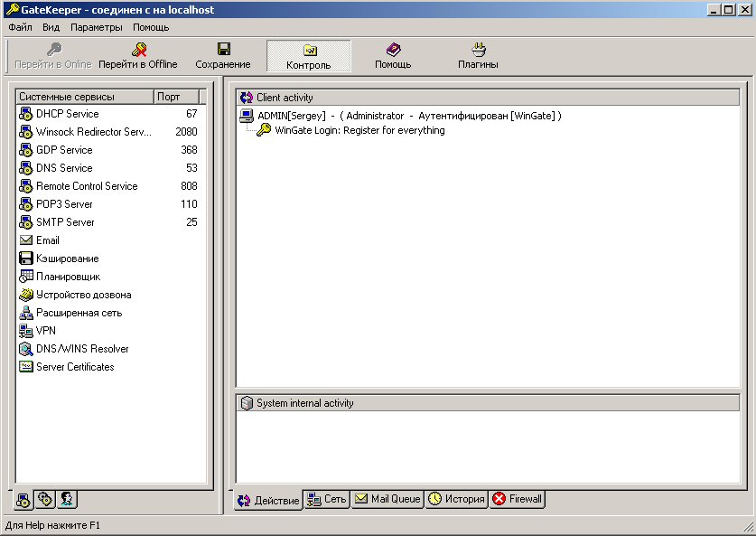Select Winsock Redirector Serv... label

click(x=94, y=132)
